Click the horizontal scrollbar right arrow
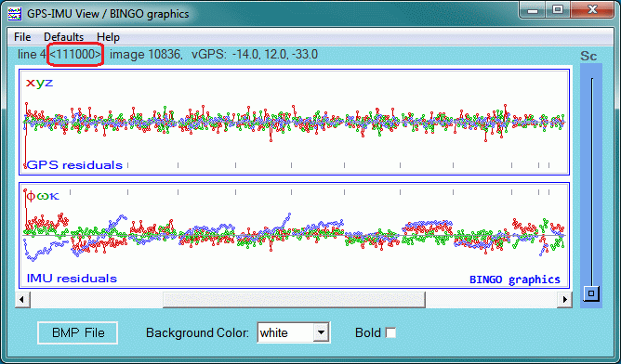 565,300
